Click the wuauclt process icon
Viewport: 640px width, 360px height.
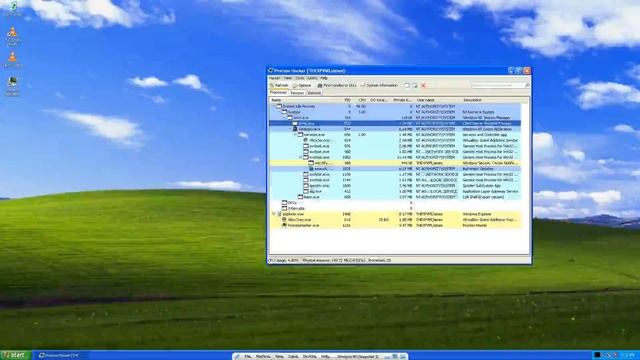(311, 169)
